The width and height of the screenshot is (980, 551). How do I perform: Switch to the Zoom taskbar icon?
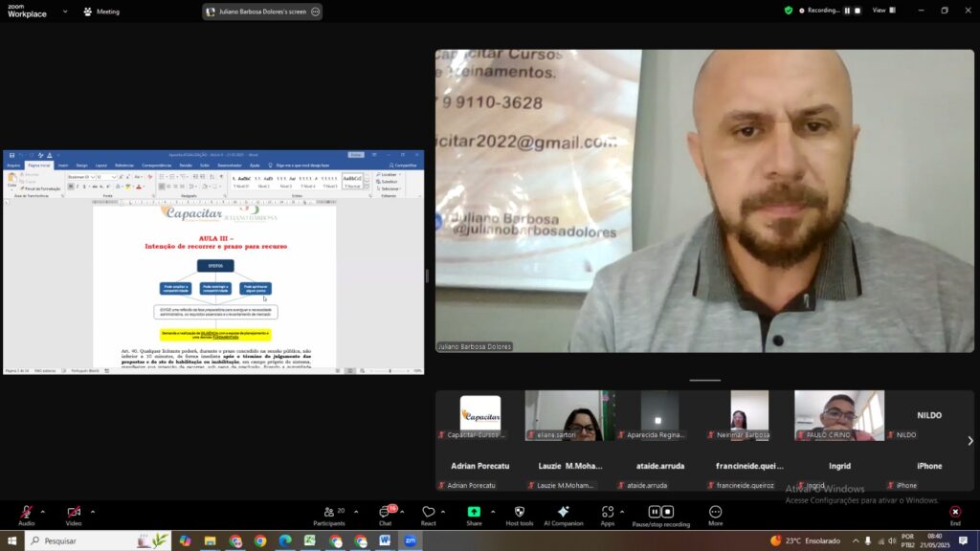click(411, 541)
